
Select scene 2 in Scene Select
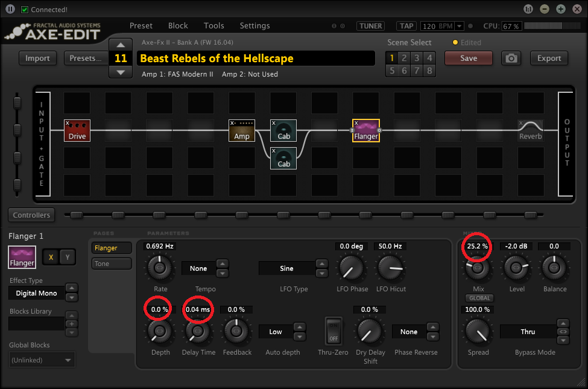point(404,59)
